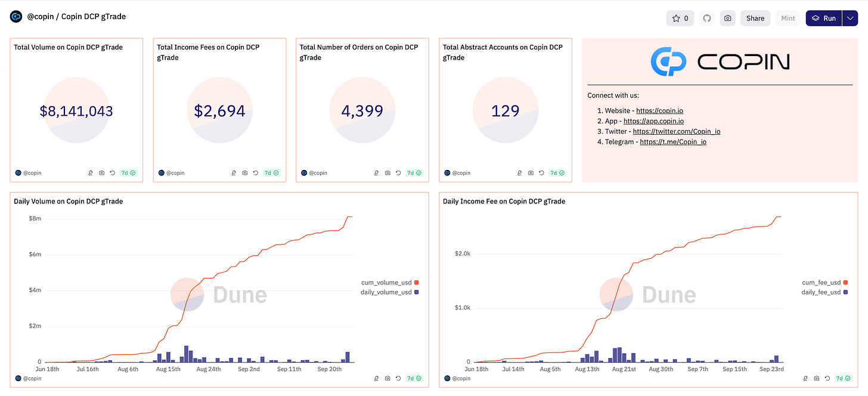The image size is (868, 396).
Task: Open the Telegram t.me/Copin_io link
Action: [673, 142]
